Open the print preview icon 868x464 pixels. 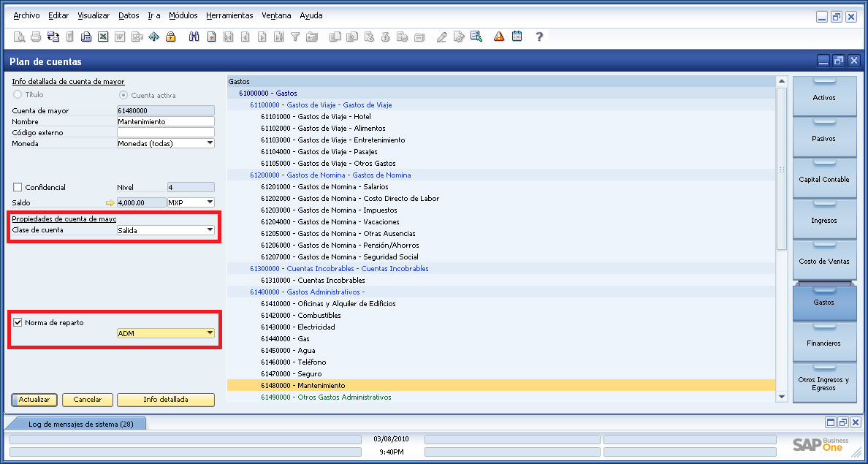pos(20,37)
